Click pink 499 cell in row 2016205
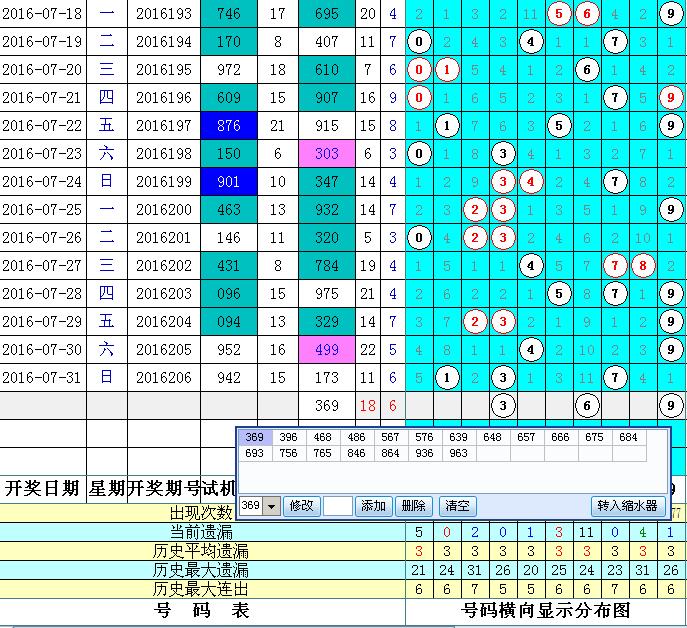The width and height of the screenshot is (687, 628). point(327,350)
